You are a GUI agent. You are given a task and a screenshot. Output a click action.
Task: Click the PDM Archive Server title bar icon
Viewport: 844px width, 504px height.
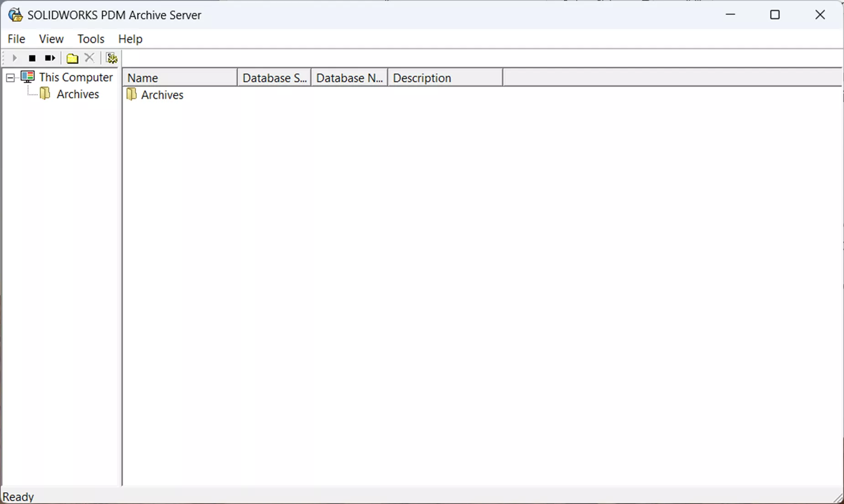15,15
